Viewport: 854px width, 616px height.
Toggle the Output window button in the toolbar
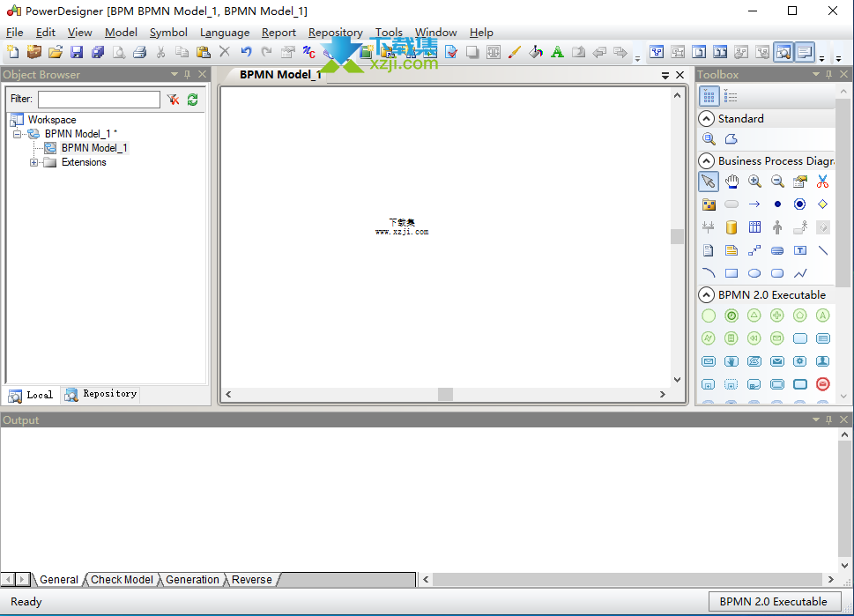(805, 52)
